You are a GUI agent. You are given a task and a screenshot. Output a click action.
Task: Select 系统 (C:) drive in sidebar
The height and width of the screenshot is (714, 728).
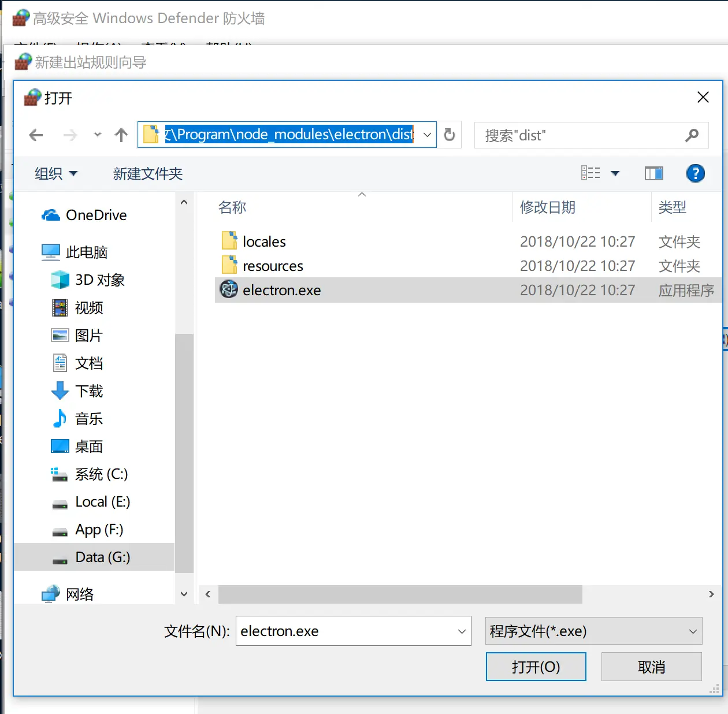101,474
